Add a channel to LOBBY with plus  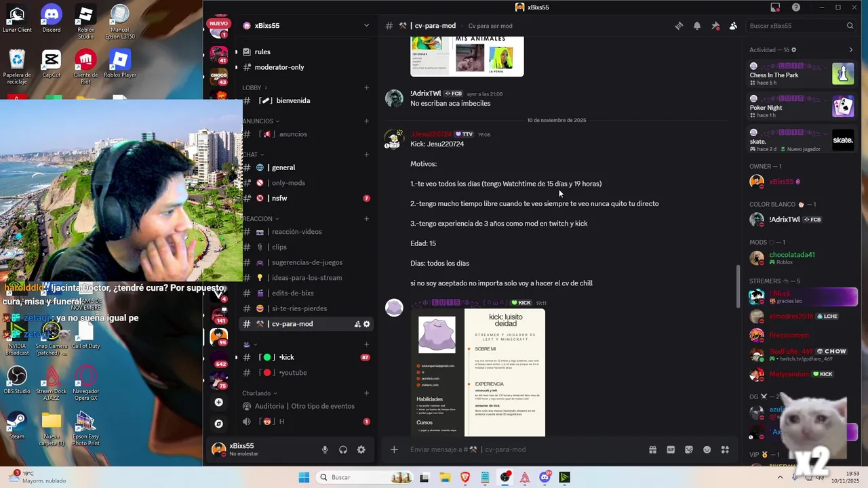(x=366, y=87)
